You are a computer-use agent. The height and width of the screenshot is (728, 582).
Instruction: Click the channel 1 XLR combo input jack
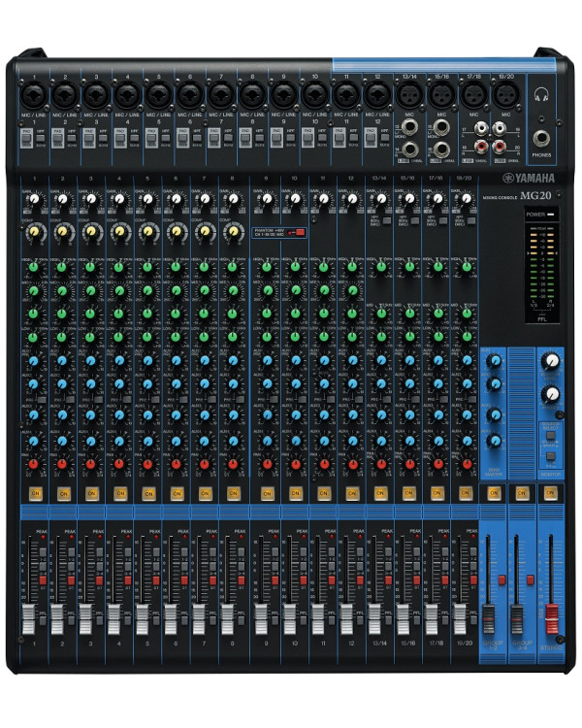click(x=33, y=95)
